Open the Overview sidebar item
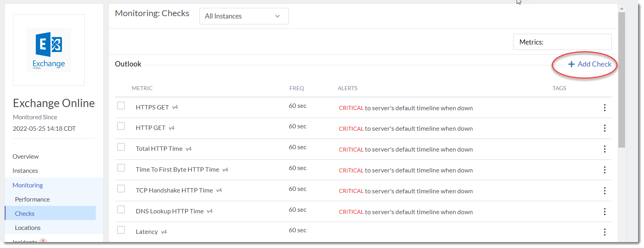This screenshot has height=248, width=644. tap(26, 156)
